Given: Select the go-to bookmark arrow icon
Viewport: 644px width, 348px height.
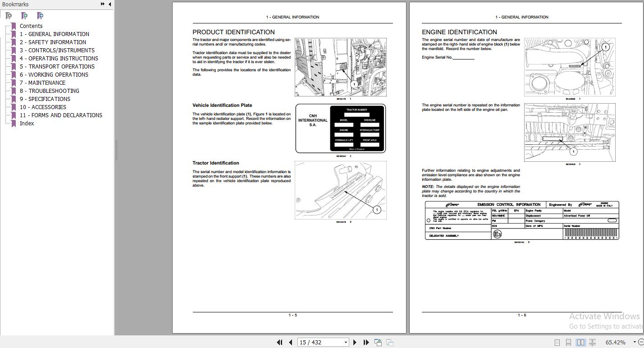Looking at the screenshot, I should (x=40, y=15).
